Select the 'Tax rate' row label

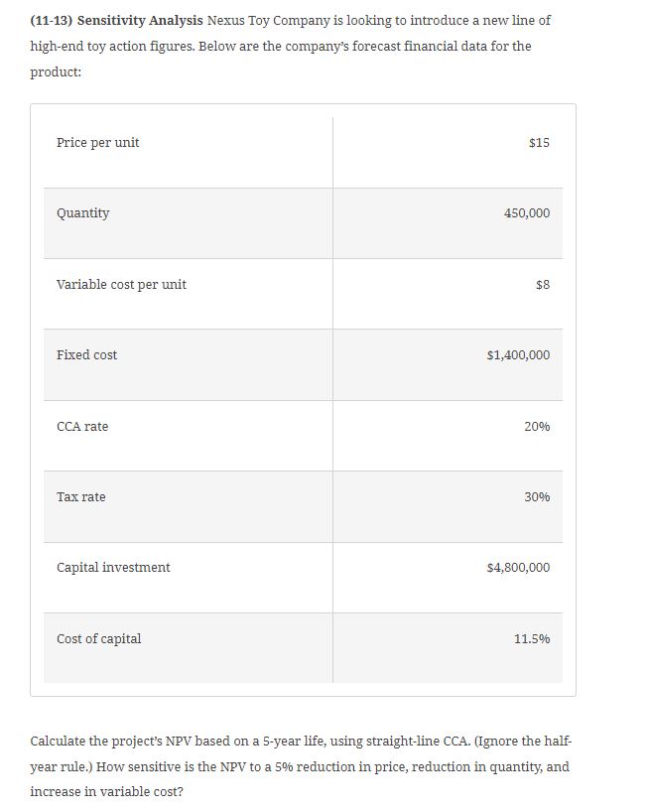click(x=81, y=497)
